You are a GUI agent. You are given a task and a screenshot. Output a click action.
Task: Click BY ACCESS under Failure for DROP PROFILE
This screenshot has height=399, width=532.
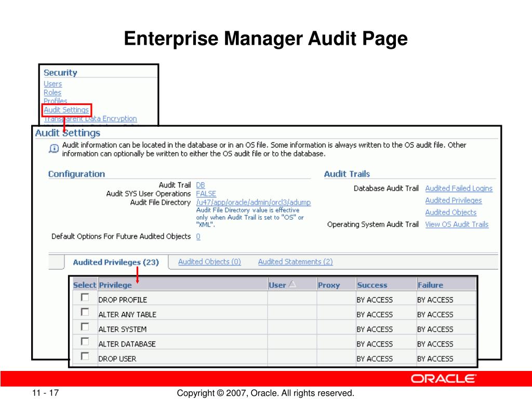coord(435,300)
